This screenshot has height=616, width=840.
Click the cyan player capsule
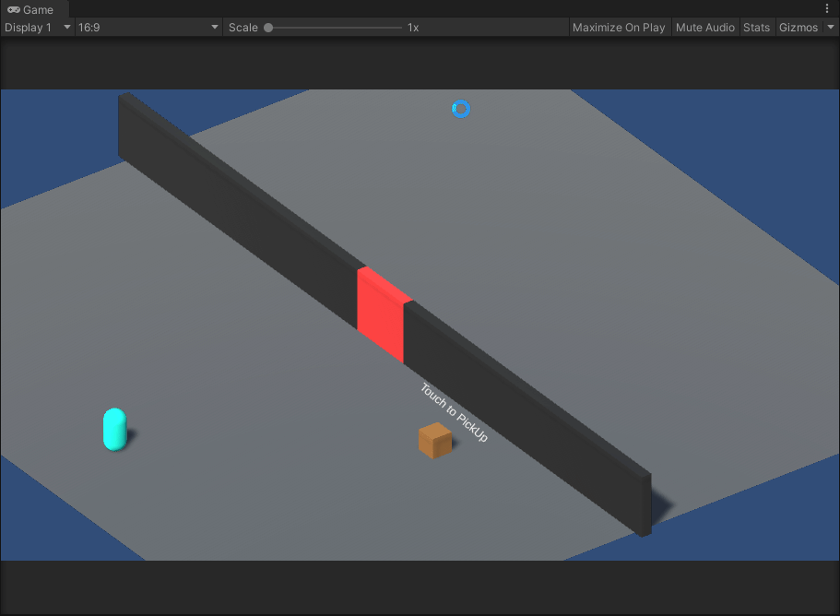(x=114, y=428)
